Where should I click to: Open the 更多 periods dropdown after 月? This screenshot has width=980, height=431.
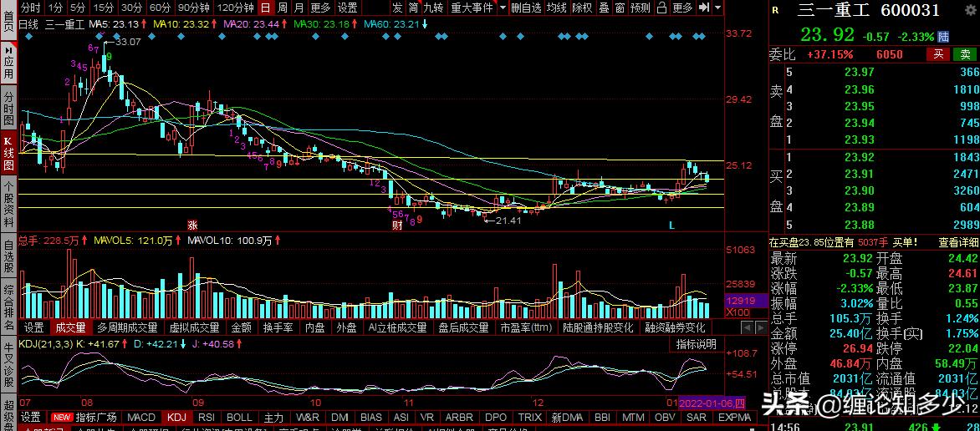coord(320,8)
